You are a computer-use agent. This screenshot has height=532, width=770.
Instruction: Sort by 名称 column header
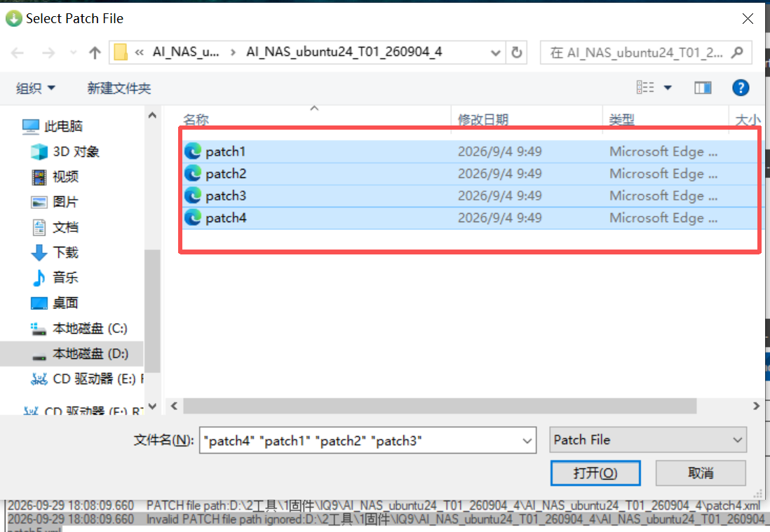coord(196,120)
